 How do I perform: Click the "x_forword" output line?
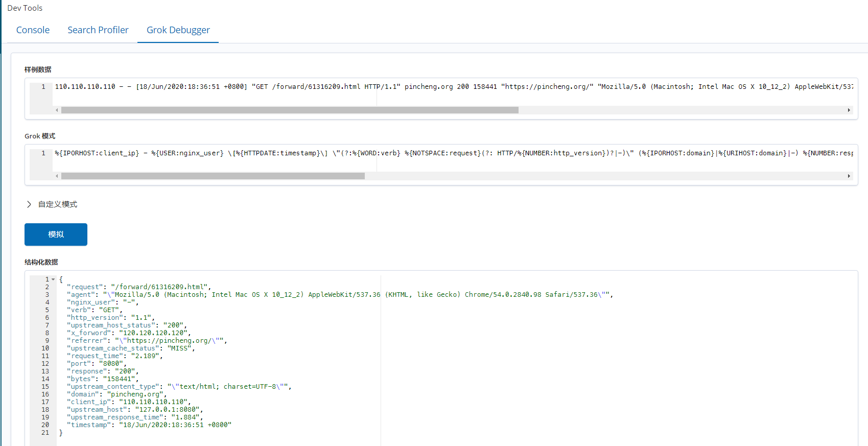(x=129, y=333)
